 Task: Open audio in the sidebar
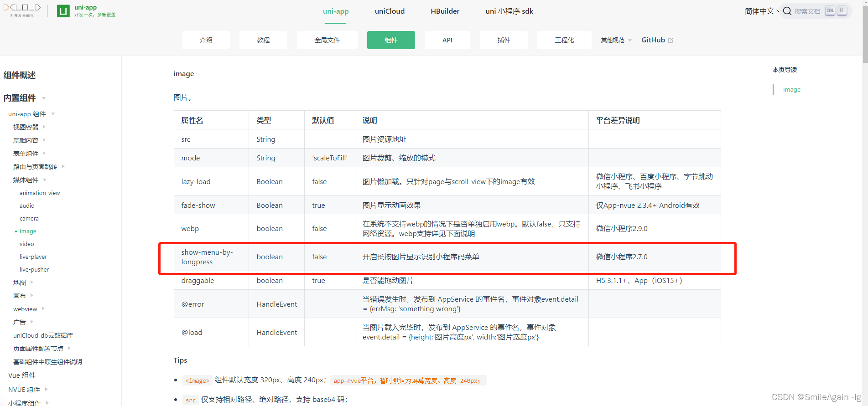click(27, 206)
